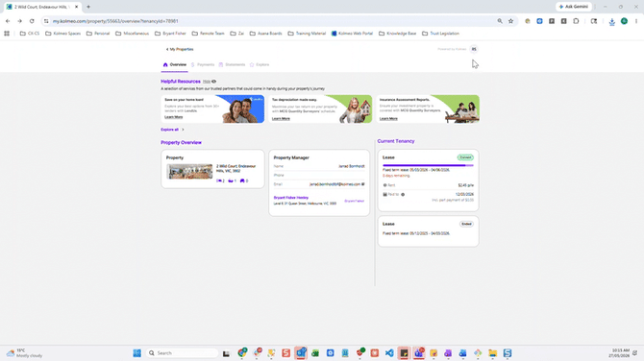View site information for my.kolmeo.com

(x=46, y=21)
